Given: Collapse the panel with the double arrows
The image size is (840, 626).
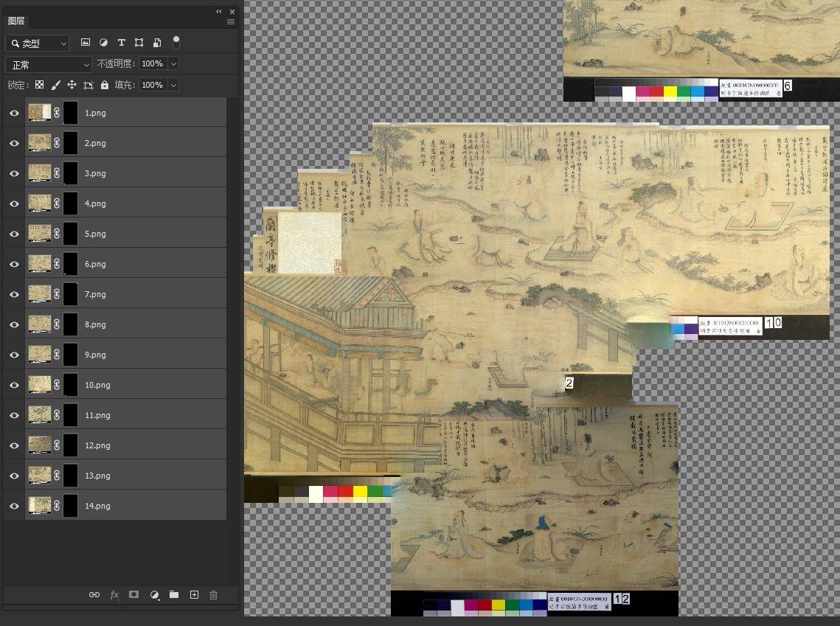Looking at the screenshot, I should tap(218, 11).
